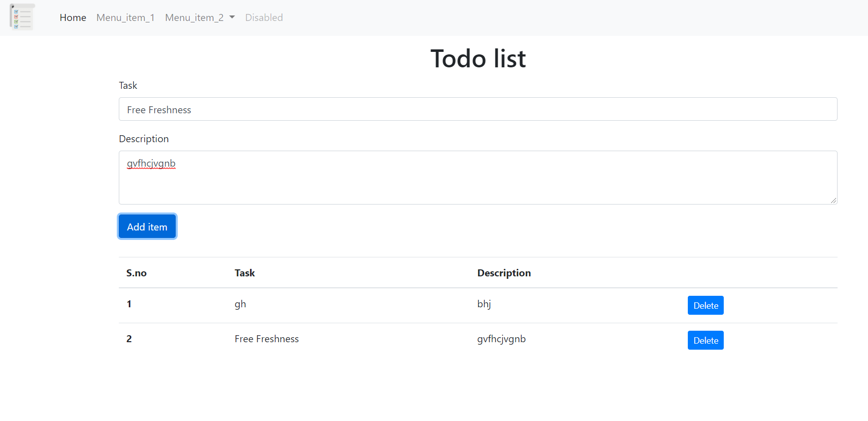Click the Task column header
The height and width of the screenshot is (421, 868).
(x=245, y=273)
